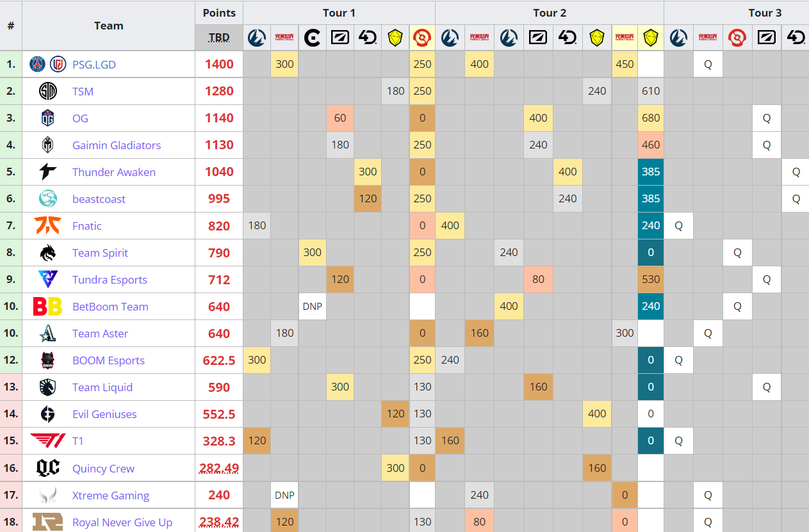Follow the Quincy Crew link
Image resolution: width=809 pixels, height=532 pixels.
103,469
